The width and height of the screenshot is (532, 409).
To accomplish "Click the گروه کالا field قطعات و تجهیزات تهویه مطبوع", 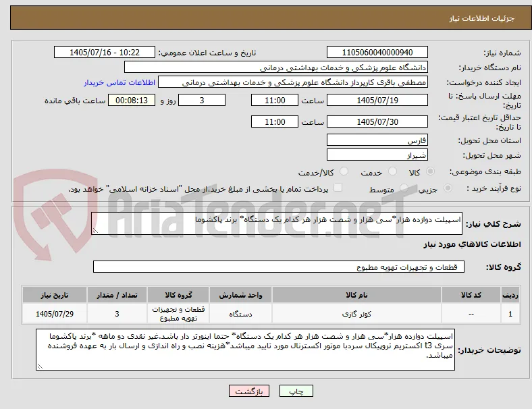I will (279, 267).
